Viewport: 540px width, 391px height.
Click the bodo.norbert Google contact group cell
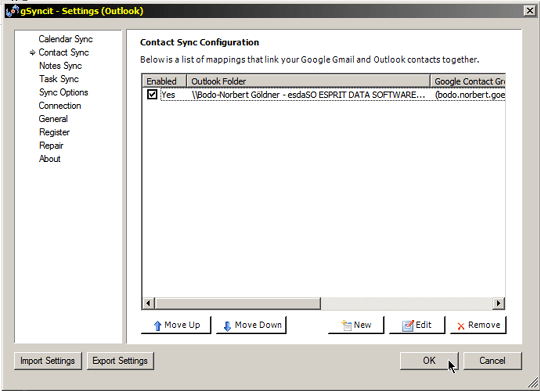[x=469, y=95]
